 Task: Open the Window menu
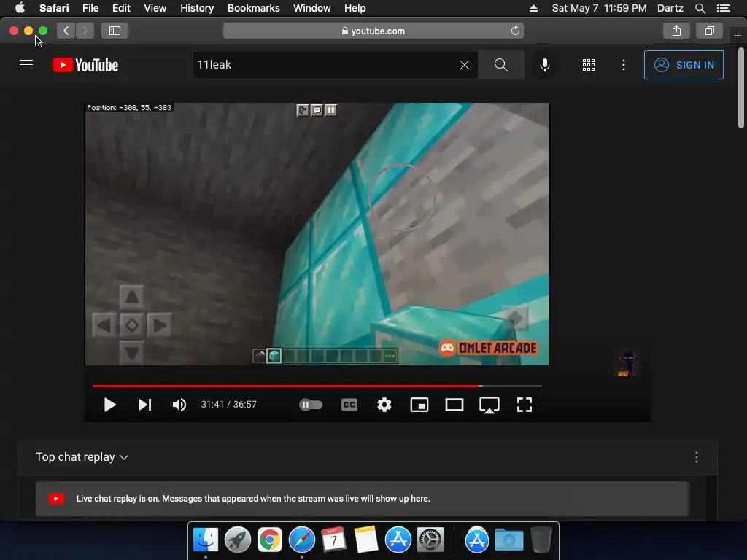pyautogui.click(x=312, y=8)
